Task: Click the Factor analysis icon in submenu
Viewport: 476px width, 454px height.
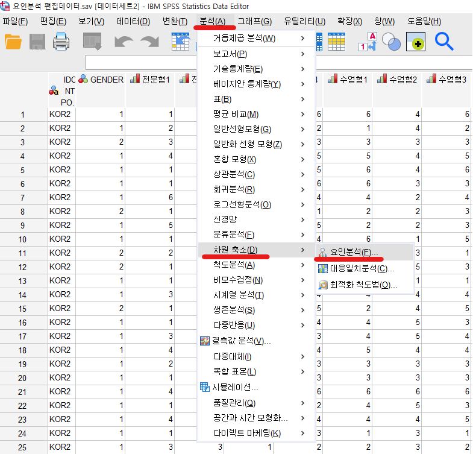Action: [323, 253]
